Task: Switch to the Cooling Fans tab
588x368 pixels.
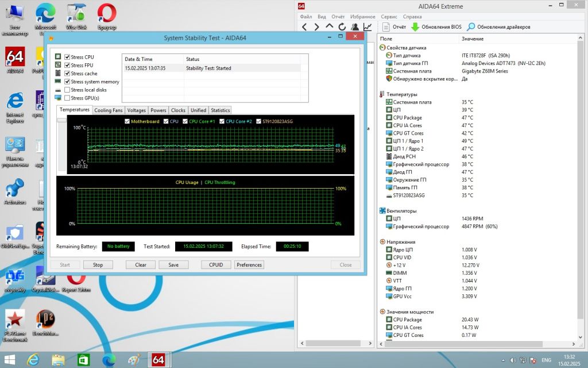Action: pos(109,110)
